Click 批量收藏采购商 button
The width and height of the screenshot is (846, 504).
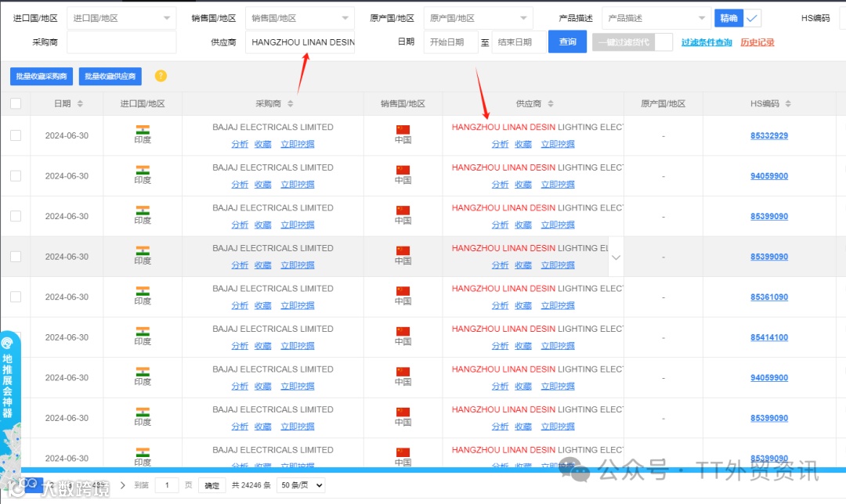[42, 76]
